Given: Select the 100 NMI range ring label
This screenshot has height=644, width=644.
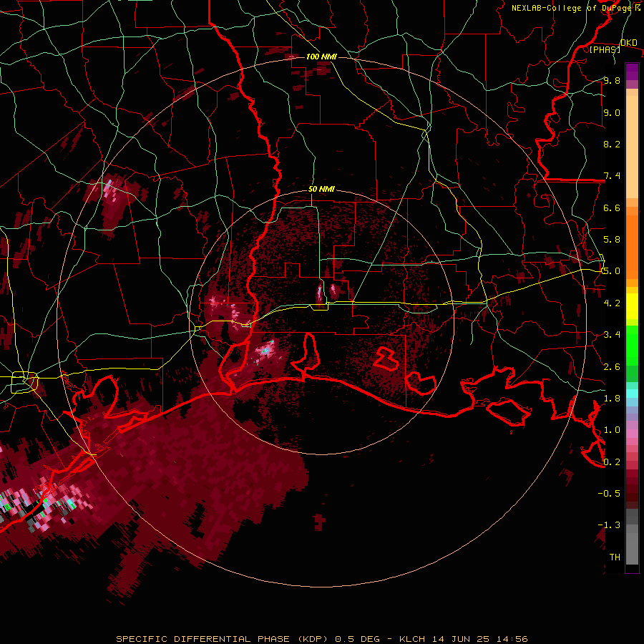Looking at the screenshot, I should (321, 57).
